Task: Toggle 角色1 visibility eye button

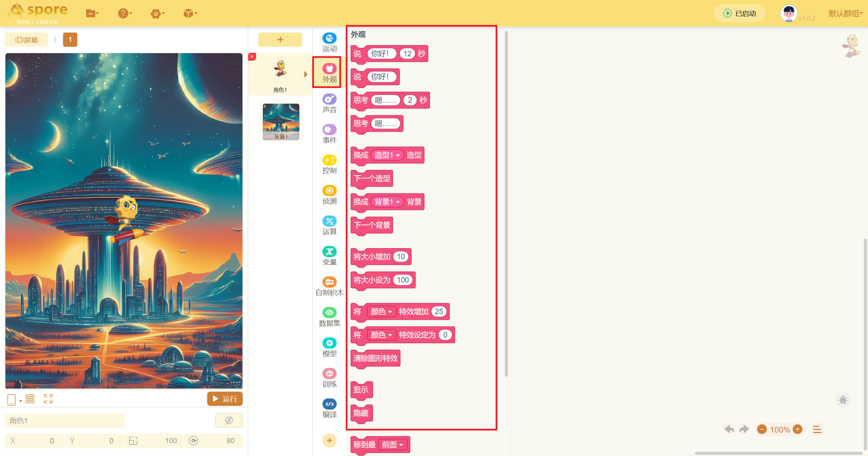Action: tap(229, 420)
